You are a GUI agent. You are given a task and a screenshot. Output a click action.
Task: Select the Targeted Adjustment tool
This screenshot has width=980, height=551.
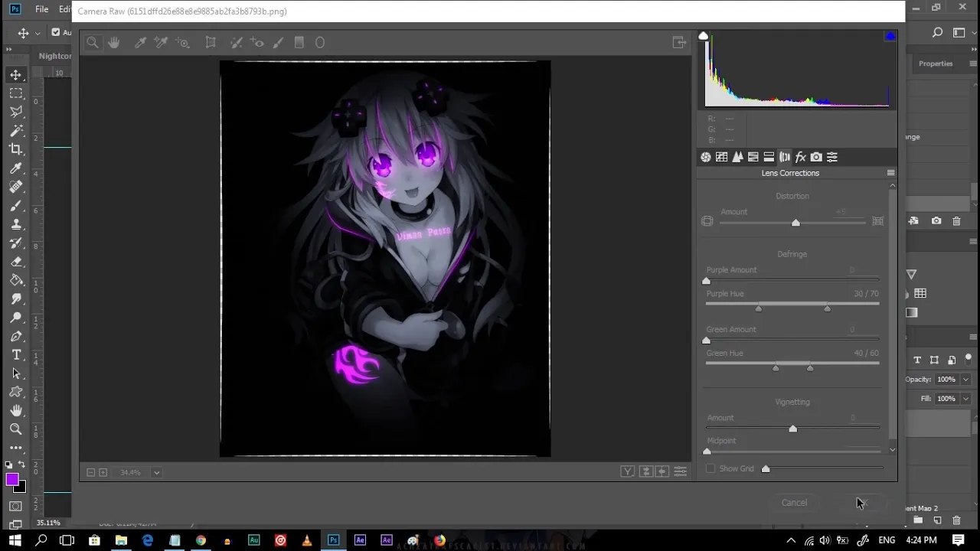click(182, 43)
